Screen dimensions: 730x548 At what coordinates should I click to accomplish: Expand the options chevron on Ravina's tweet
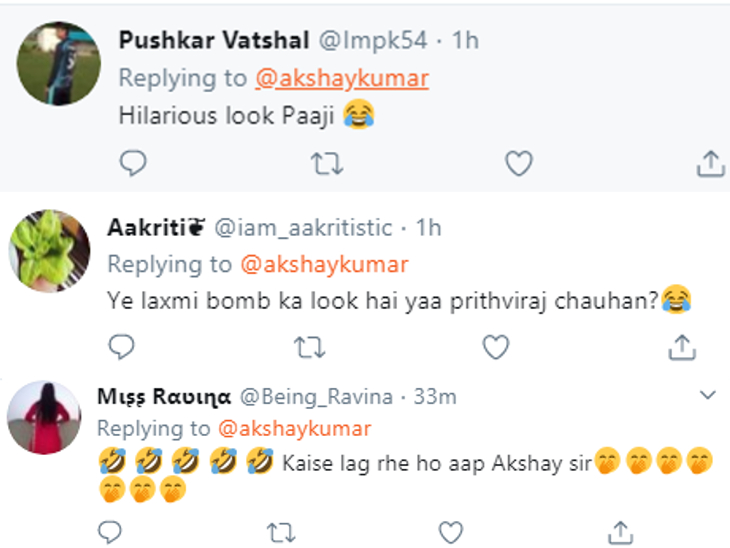708,396
